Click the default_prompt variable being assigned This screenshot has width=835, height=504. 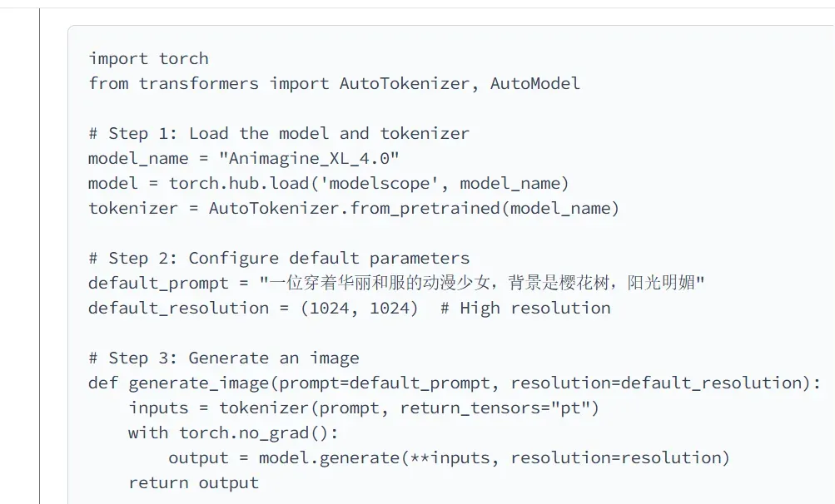click(148, 283)
